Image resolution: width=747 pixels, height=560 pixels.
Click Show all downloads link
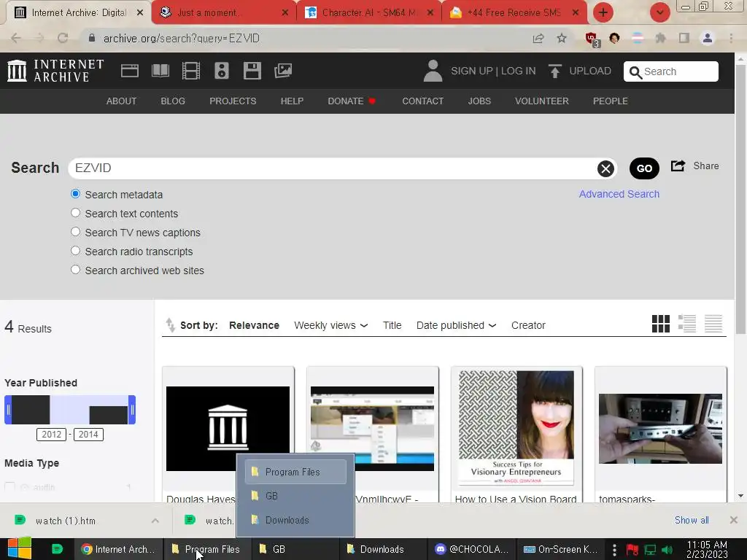(692, 520)
